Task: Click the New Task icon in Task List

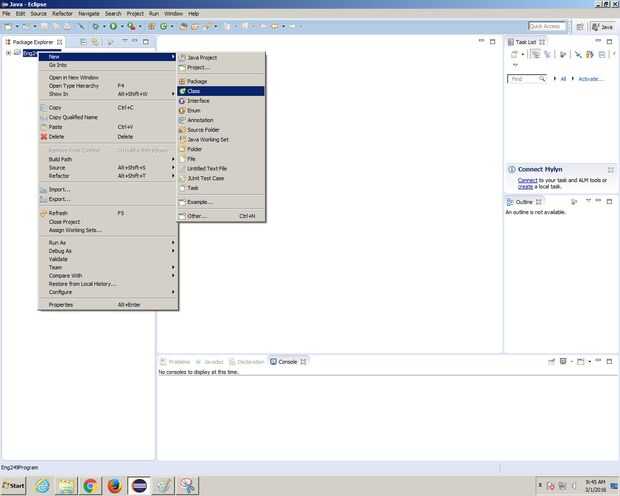Action: pyautogui.click(x=514, y=55)
